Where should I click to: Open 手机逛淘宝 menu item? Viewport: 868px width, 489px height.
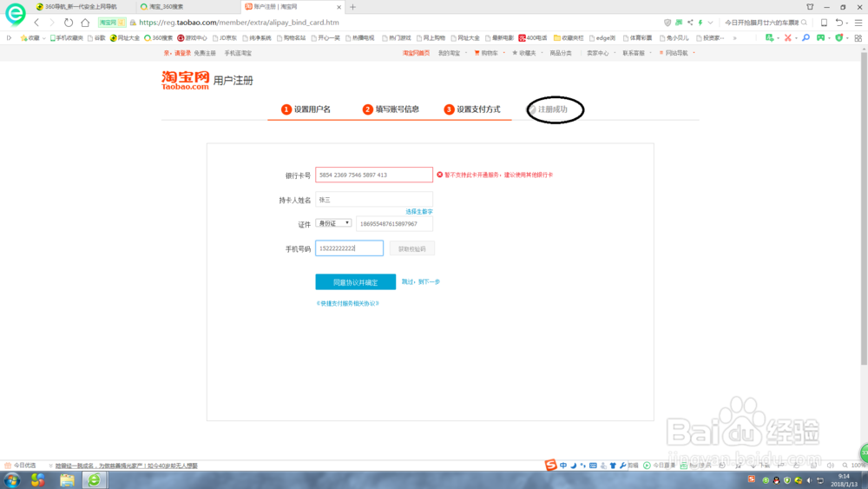[x=238, y=53]
